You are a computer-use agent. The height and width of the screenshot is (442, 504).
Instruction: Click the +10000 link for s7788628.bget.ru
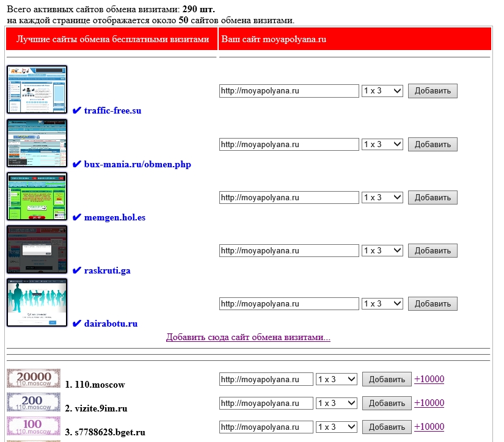tap(429, 427)
